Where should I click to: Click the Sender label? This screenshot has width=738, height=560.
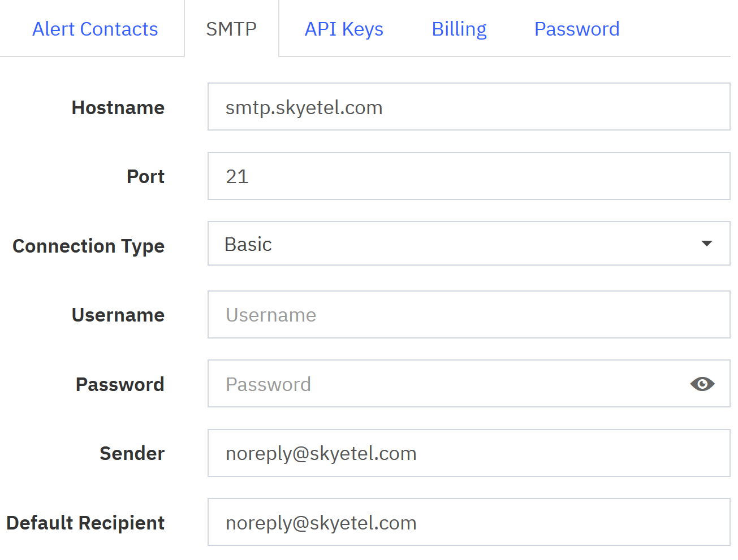click(132, 453)
